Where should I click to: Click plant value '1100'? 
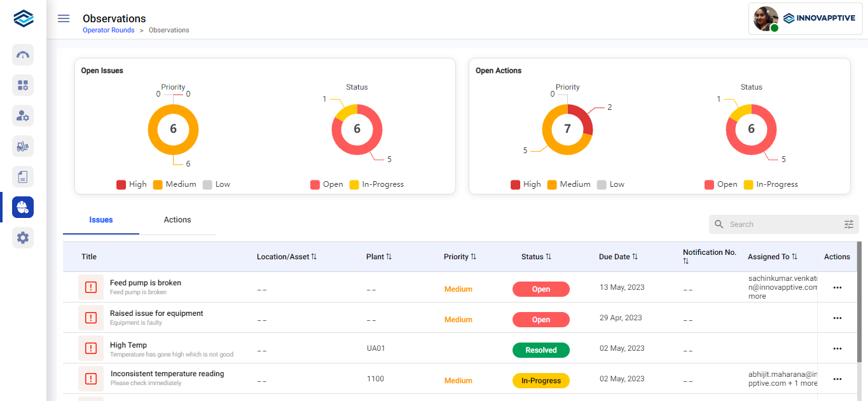[375, 379]
